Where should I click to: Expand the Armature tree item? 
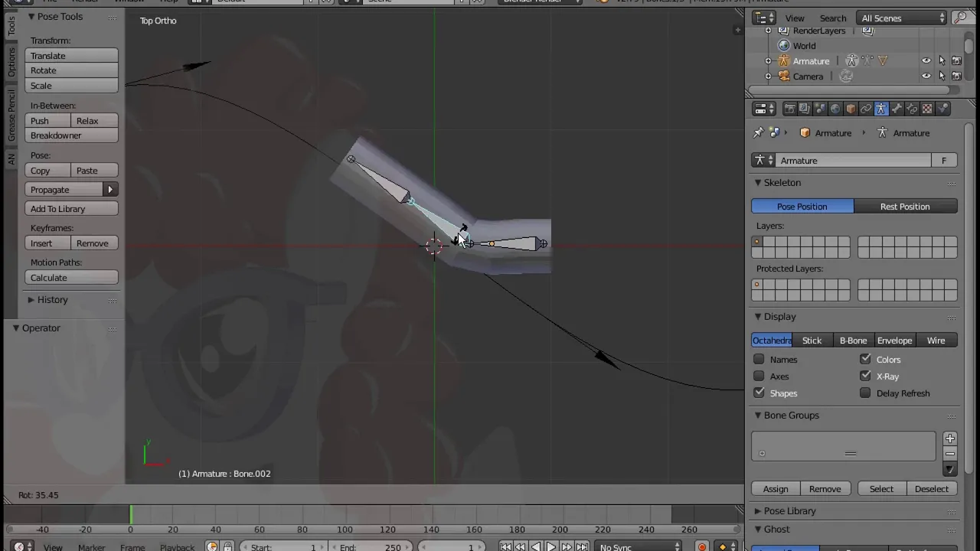coord(768,60)
